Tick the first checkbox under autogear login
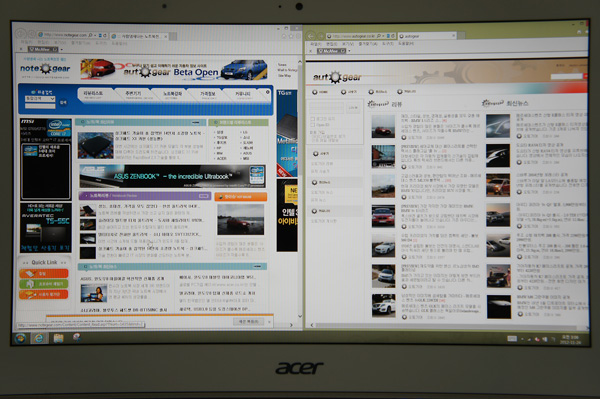Image resolution: width=600 pixels, height=399 pixels. (313, 119)
